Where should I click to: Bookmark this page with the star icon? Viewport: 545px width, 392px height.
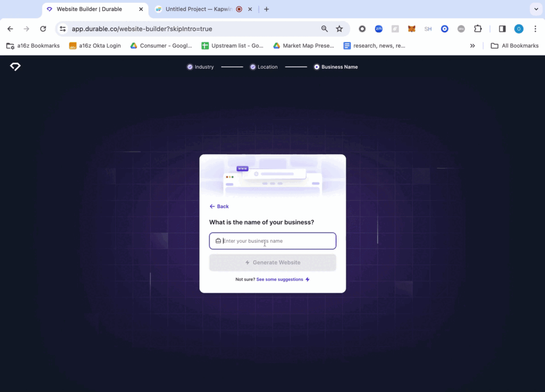coord(339,28)
